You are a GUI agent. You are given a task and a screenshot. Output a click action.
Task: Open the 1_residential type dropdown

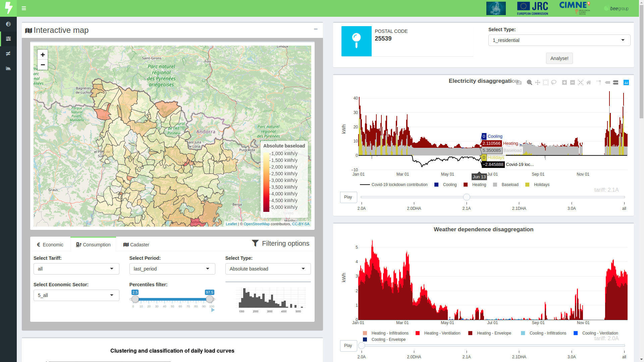coord(559,40)
